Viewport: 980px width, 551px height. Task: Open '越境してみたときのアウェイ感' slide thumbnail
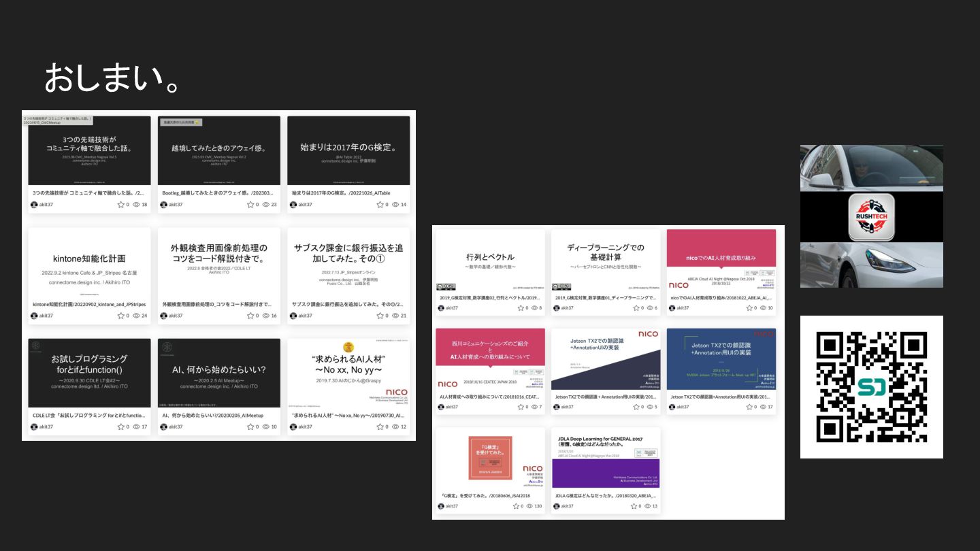point(219,150)
